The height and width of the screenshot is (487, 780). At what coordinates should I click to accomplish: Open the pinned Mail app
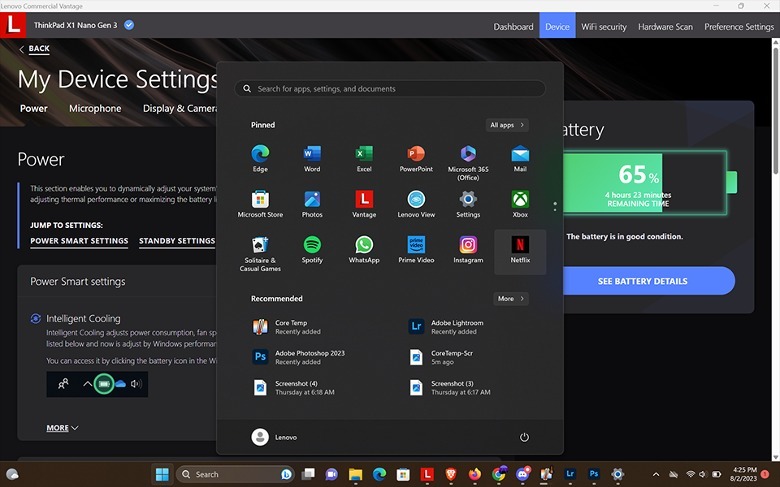pyautogui.click(x=520, y=158)
